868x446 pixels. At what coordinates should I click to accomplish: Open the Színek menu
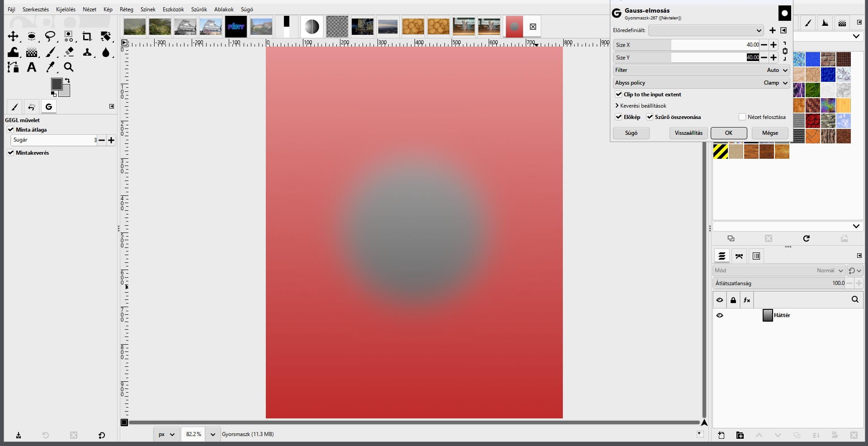(148, 9)
